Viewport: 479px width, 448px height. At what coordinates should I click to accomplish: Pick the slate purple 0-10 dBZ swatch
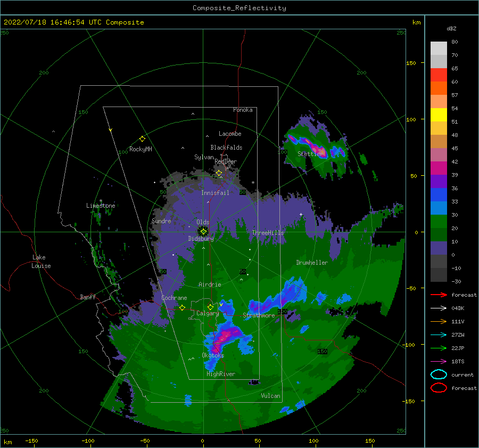pos(439,248)
